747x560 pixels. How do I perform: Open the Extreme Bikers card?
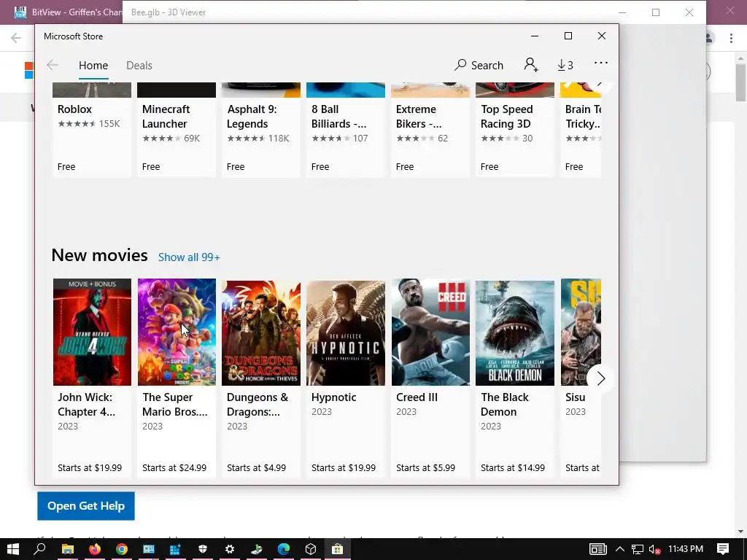tap(430, 130)
